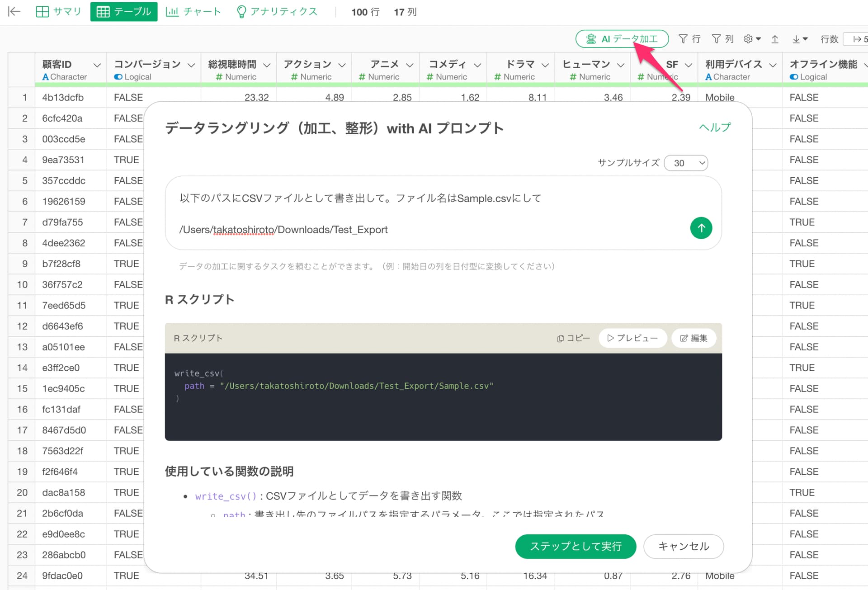Copy the R script with コピー icon

pyautogui.click(x=573, y=338)
